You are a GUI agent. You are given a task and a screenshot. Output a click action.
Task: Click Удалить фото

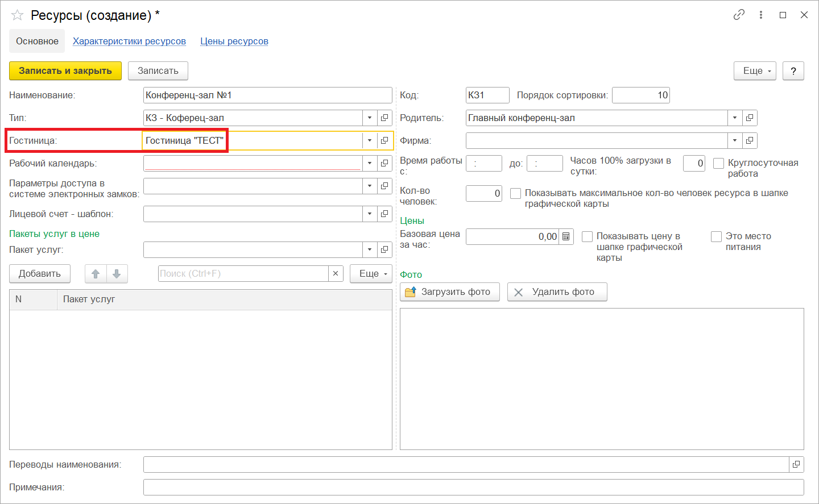(x=557, y=291)
